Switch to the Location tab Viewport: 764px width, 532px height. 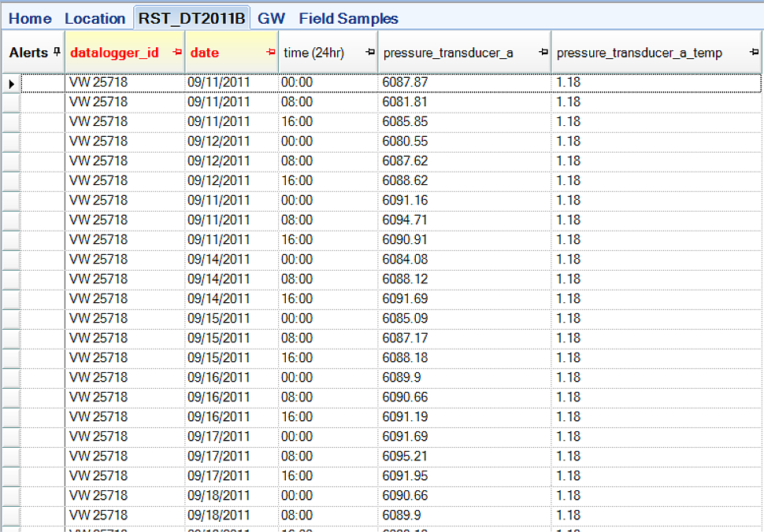95,18
